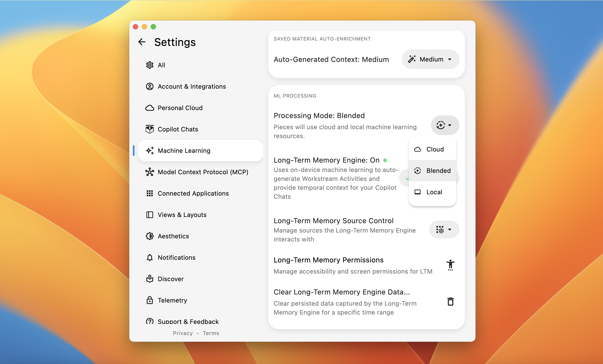Open Long-Term Memory Permissions accessibility icon
The width and height of the screenshot is (603, 364).
(450, 265)
